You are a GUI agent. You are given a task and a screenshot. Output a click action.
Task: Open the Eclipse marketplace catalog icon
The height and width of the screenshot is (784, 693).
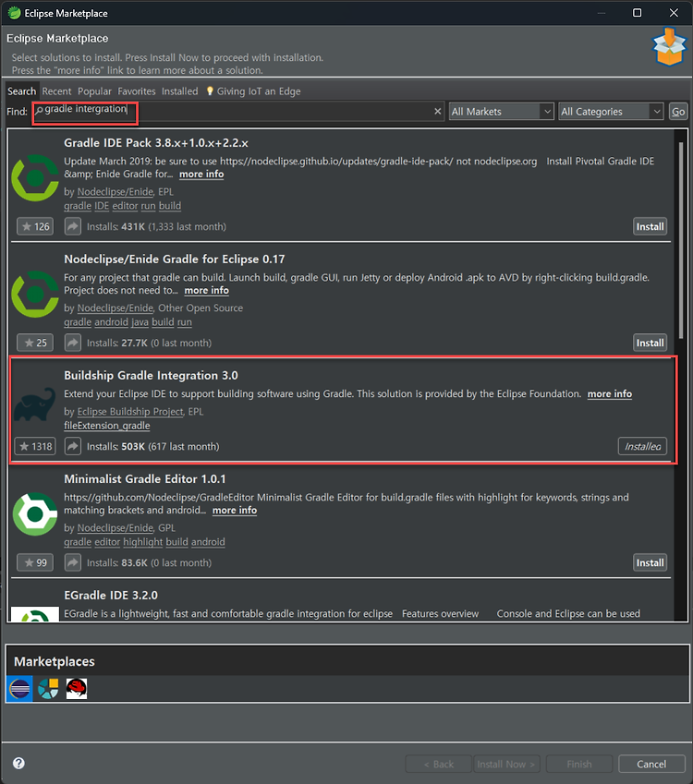pos(19,689)
